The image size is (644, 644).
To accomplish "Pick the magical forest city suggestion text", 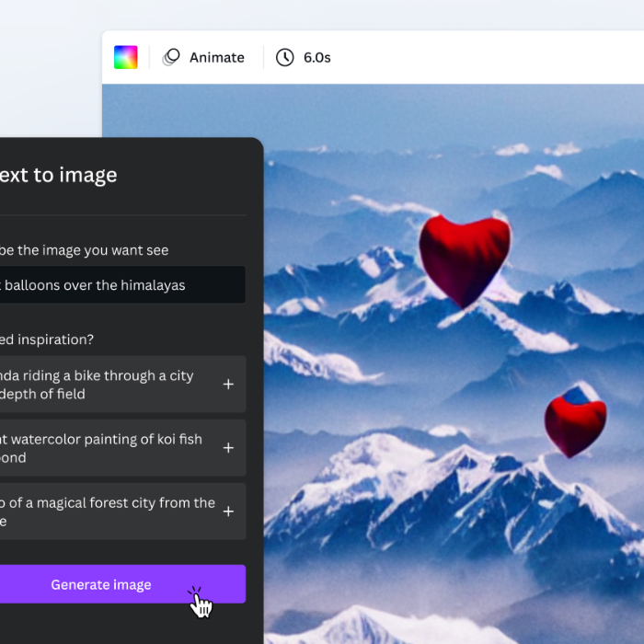I will click(106, 512).
